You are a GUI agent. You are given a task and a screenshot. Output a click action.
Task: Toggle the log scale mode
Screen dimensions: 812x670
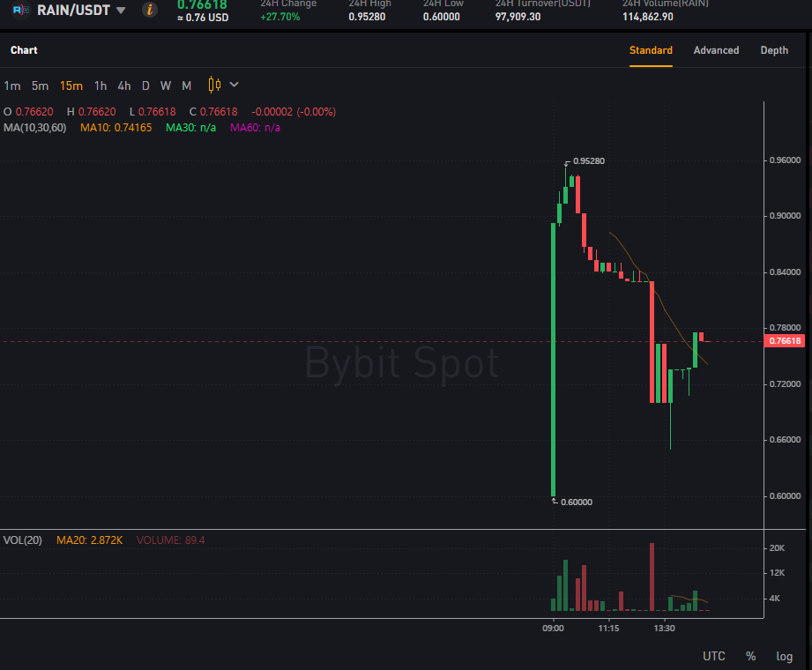coord(784,657)
